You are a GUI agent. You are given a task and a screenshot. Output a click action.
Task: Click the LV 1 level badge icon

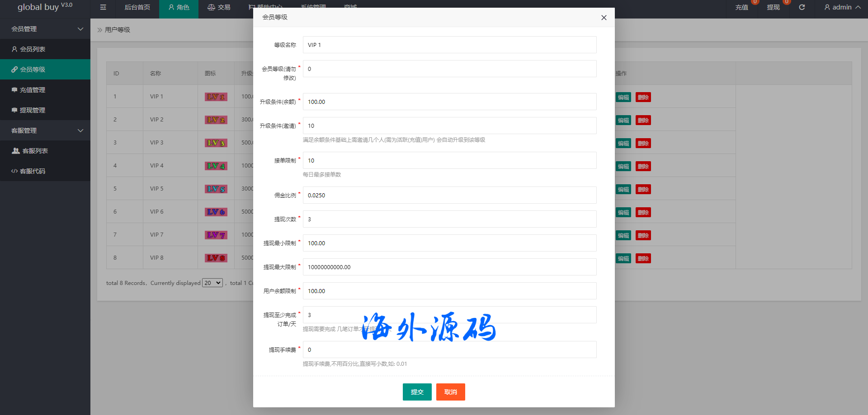click(x=216, y=97)
